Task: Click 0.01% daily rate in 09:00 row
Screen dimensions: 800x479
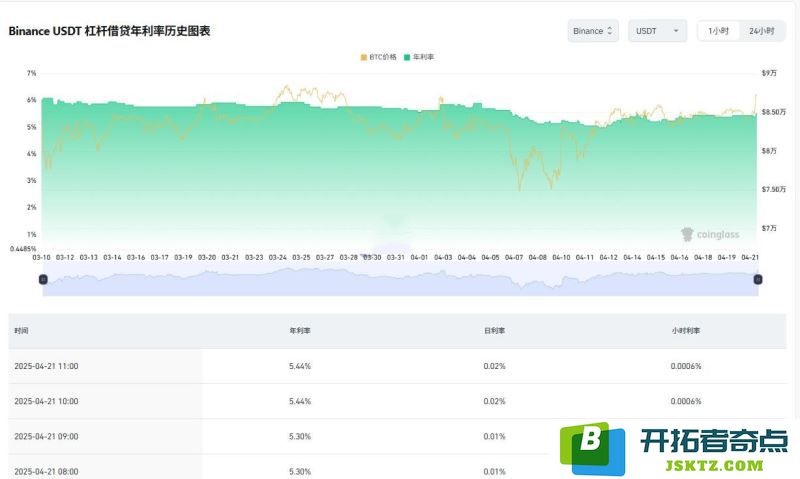Action: [494, 437]
